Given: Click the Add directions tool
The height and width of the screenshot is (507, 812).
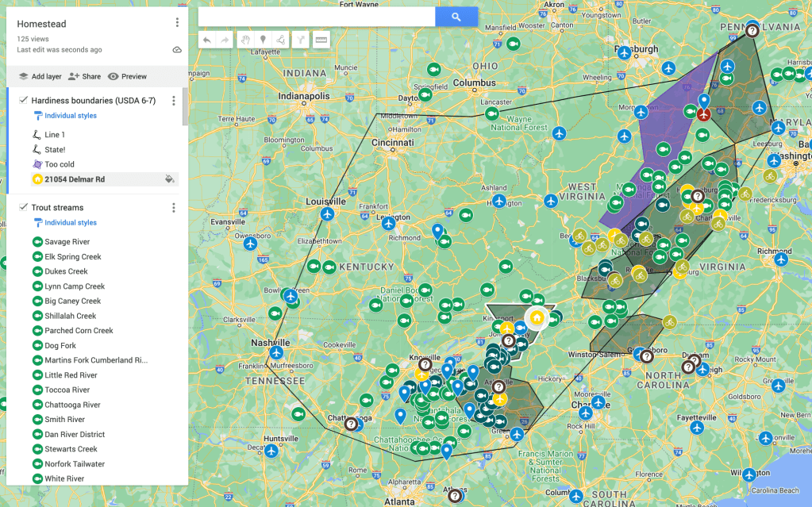Looking at the screenshot, I should coord(302,40).
